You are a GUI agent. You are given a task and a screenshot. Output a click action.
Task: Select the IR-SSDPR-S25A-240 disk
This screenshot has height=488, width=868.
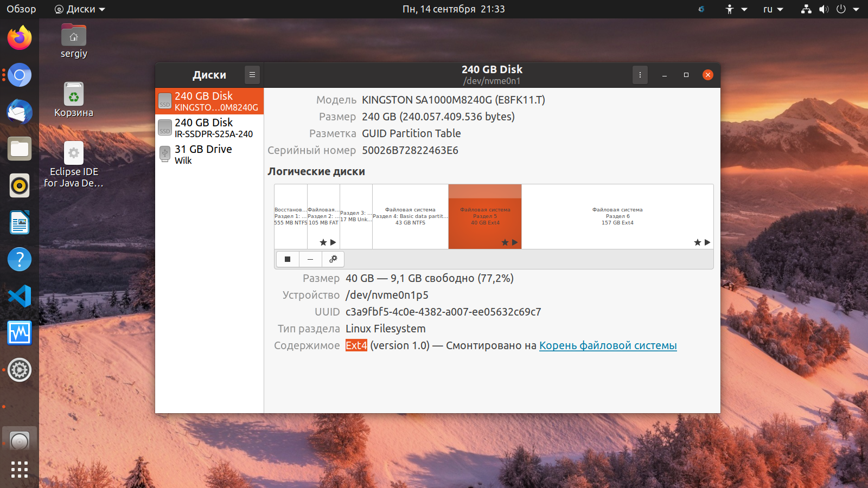point(209,128)
